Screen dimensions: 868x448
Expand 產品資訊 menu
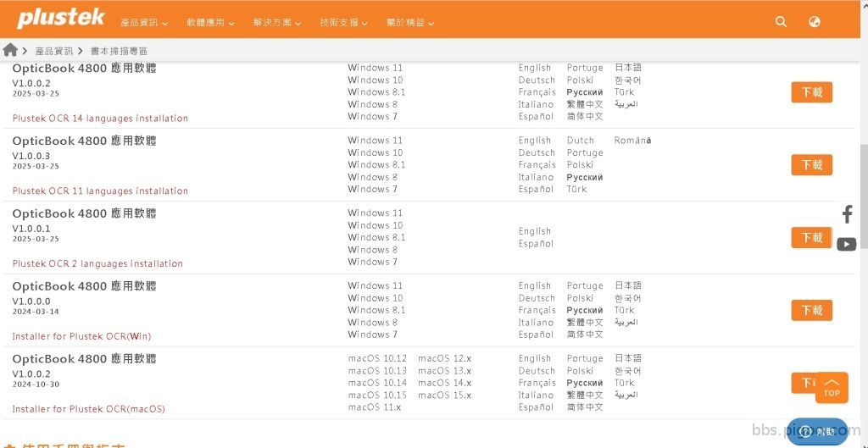point(144,23)
